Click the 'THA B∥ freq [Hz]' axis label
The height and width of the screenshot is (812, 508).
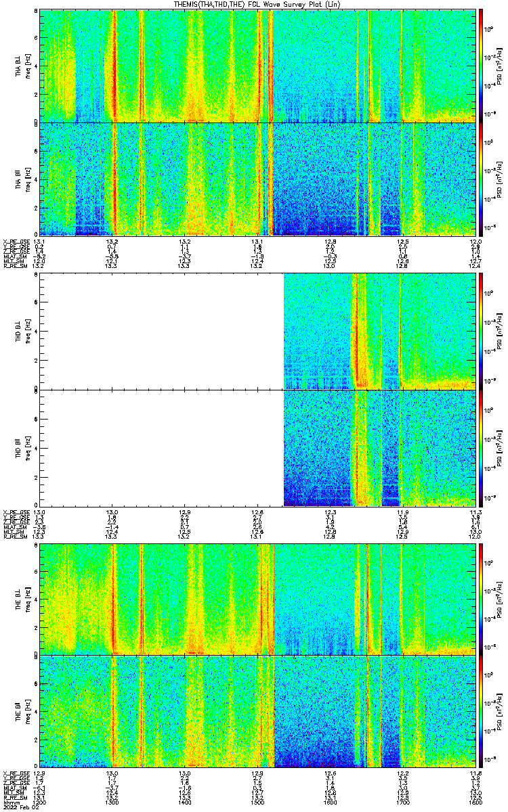click(23, 179)
